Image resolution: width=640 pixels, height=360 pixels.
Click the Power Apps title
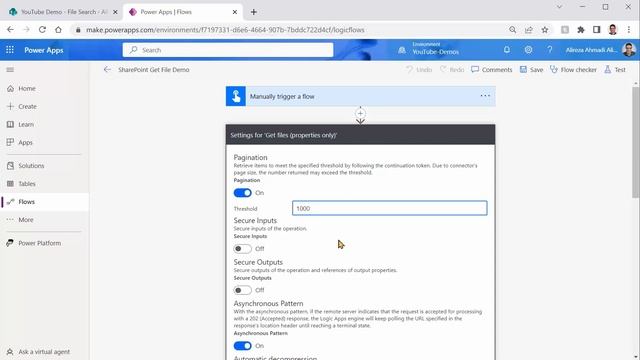pyautogui.click(x=44, y=50)
